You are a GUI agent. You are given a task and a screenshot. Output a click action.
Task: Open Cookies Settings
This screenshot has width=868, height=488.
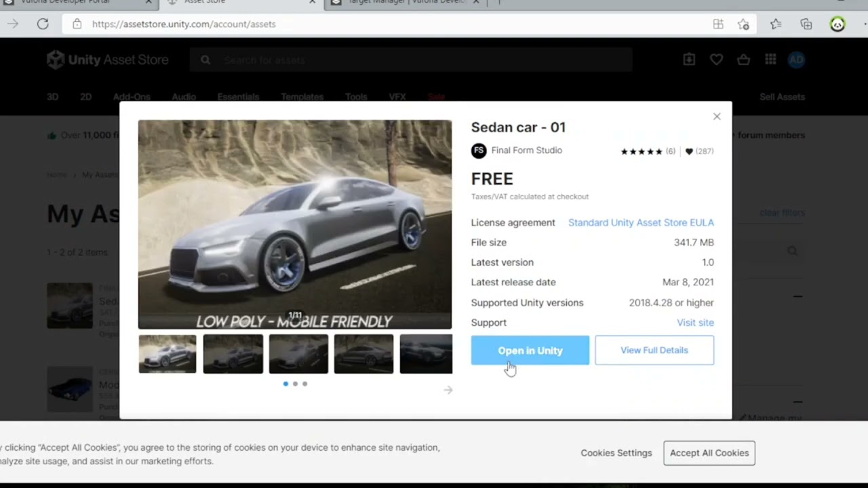coord(616,453)
